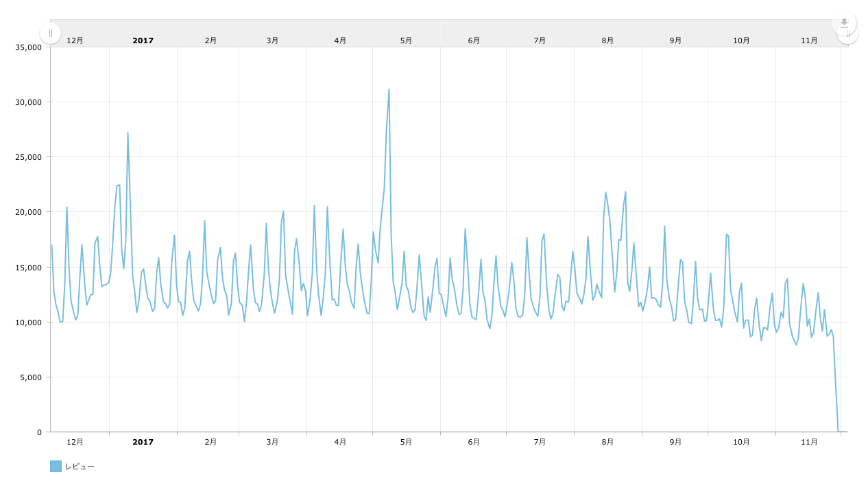Click the 11月 bottom axis label

(809, 442)
